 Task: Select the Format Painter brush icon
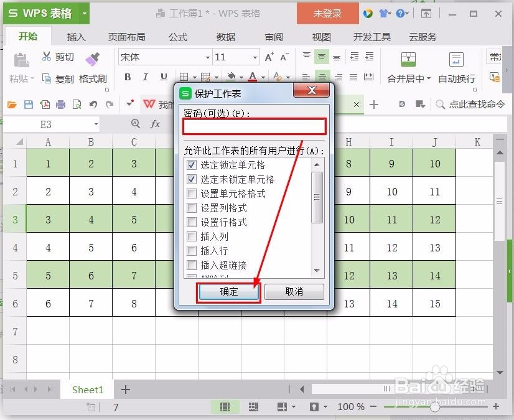pyautogui.click(x=93, y=59)
